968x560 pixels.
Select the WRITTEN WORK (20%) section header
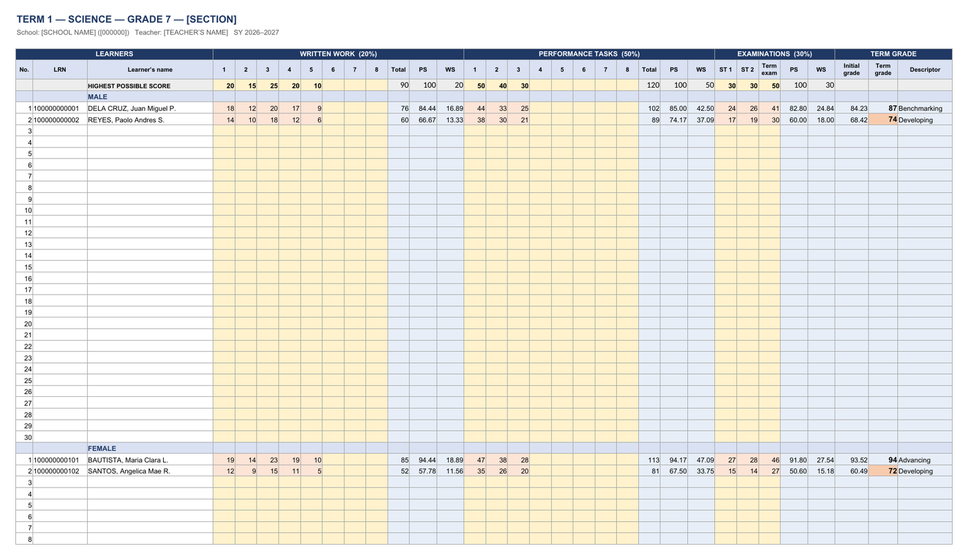pyautogui.click(x=338, y=54)
